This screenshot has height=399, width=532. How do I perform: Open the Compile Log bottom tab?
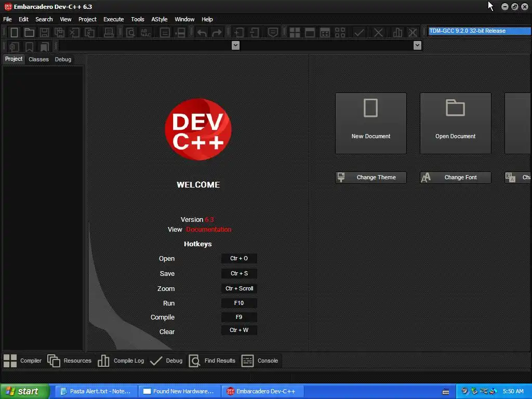[x=121, y=361]
